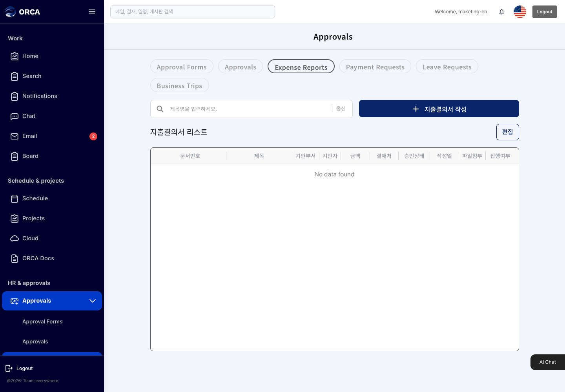
Task: Click the Email envelope icon
Action: pos(15,136)
